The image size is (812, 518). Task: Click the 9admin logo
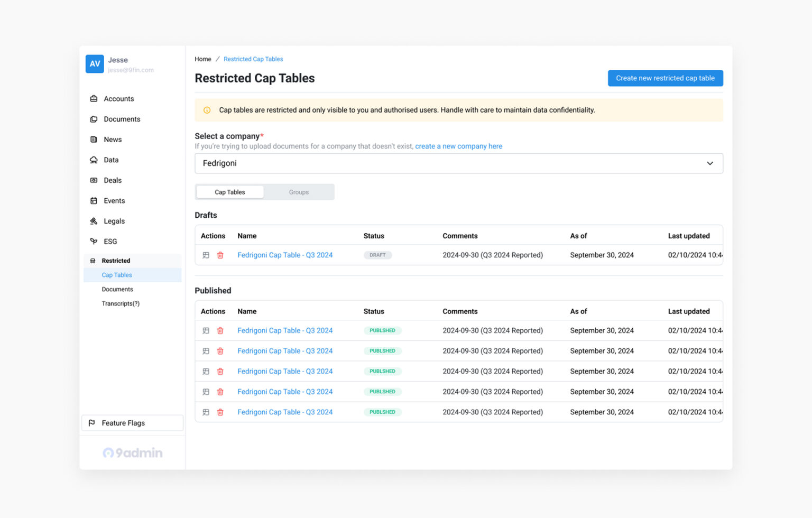(x=132, y=453)
